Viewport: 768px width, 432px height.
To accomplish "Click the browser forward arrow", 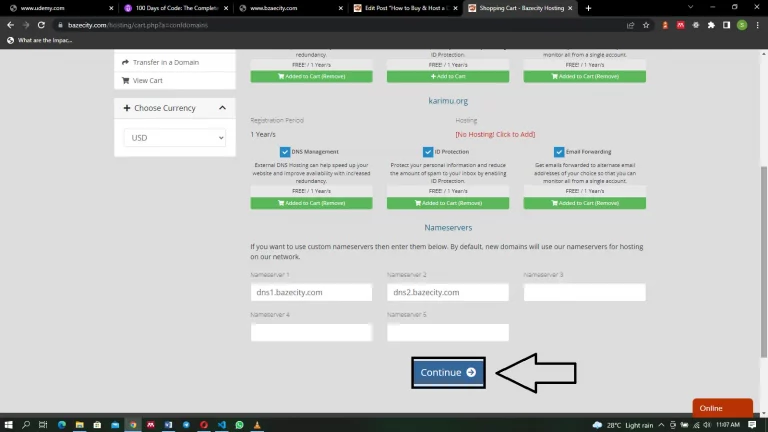I will (26, 25).
